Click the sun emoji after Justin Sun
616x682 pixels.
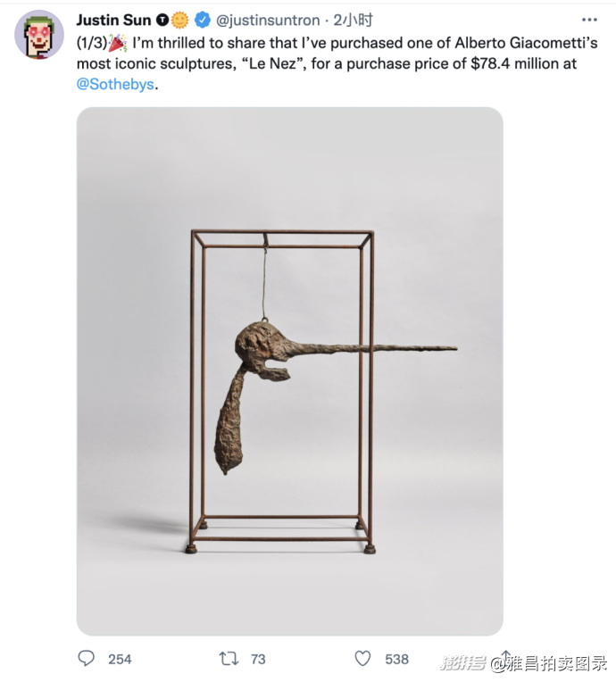(x=179, y=20)
